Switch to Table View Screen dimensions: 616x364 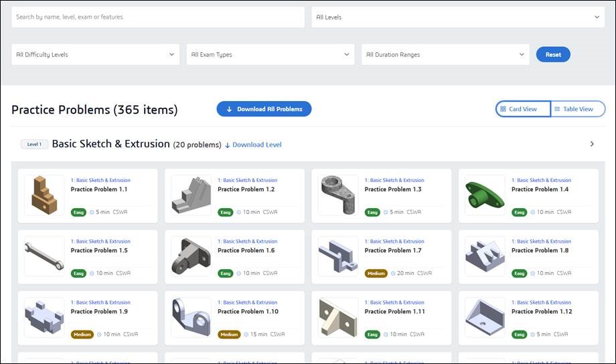coord(578,109)
